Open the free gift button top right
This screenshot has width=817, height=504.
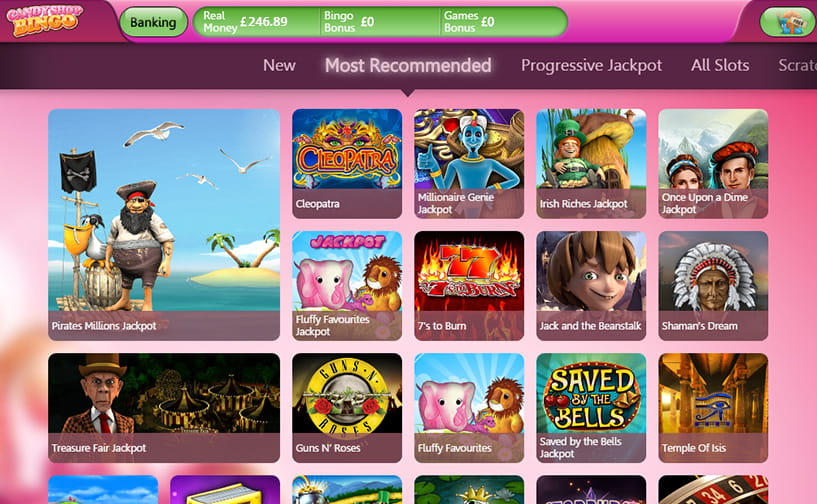point(789,22)
